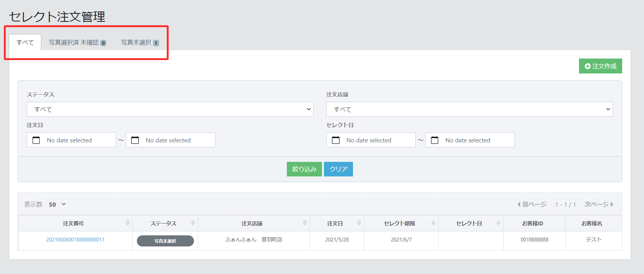Click calendar icon in 注文日 end date

pos(135,140)
